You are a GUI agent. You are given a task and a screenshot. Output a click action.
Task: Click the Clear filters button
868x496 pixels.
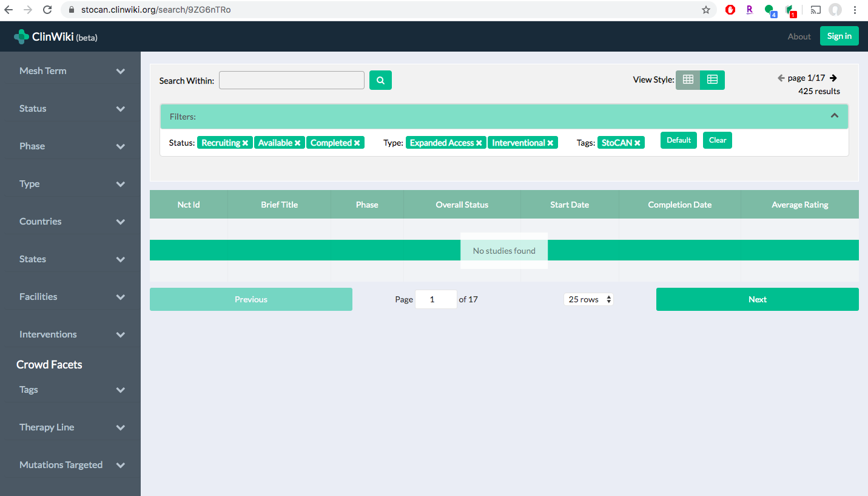coord(718,140)
